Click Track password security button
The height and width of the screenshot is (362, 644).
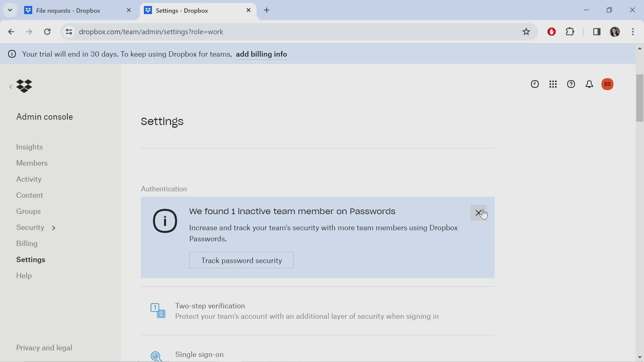pyautogui.click(x=241, y=260)
